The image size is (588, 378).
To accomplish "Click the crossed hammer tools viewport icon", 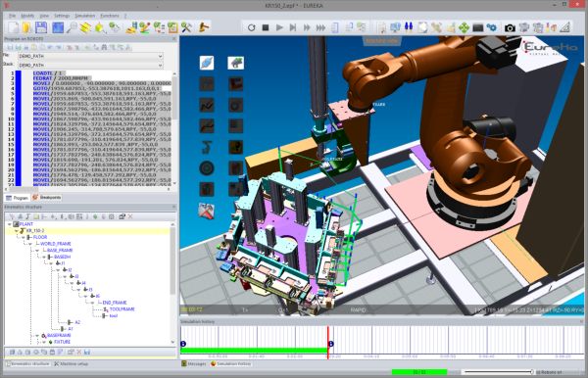I will pyautogui.click(x=206, y=211).
